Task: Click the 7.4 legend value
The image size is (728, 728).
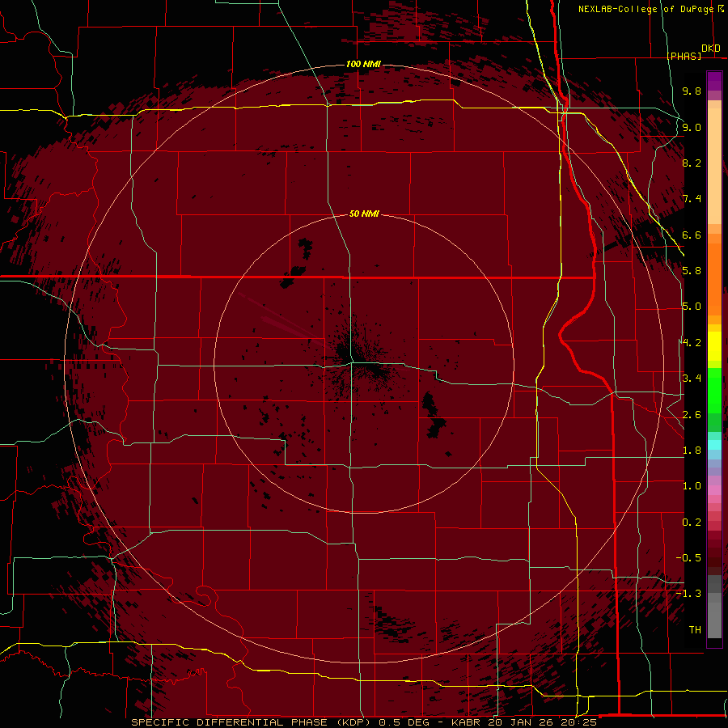Action: (692, 199)
